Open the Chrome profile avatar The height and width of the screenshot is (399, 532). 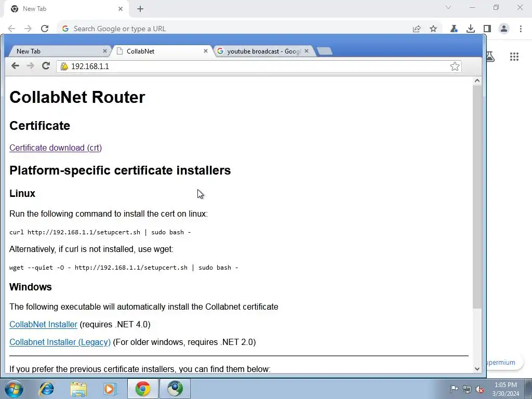pos(504,29)
